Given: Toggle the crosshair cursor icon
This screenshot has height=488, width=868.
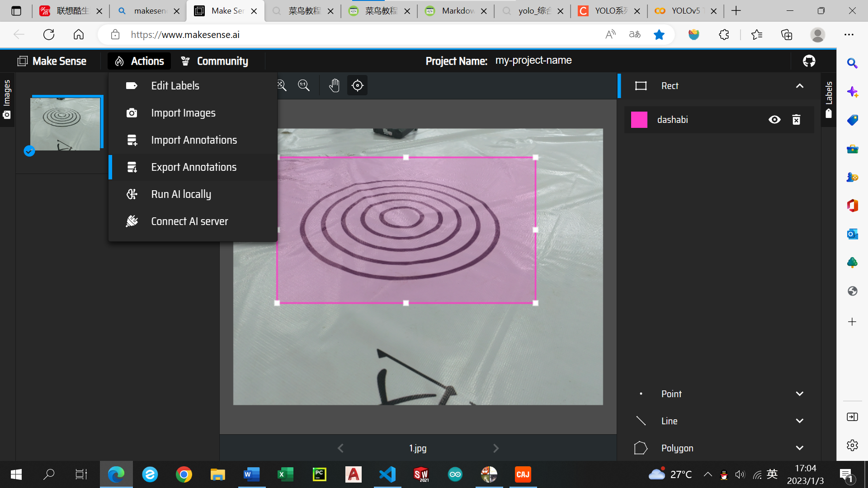Looking at the screenshot, I should (357, 85).
